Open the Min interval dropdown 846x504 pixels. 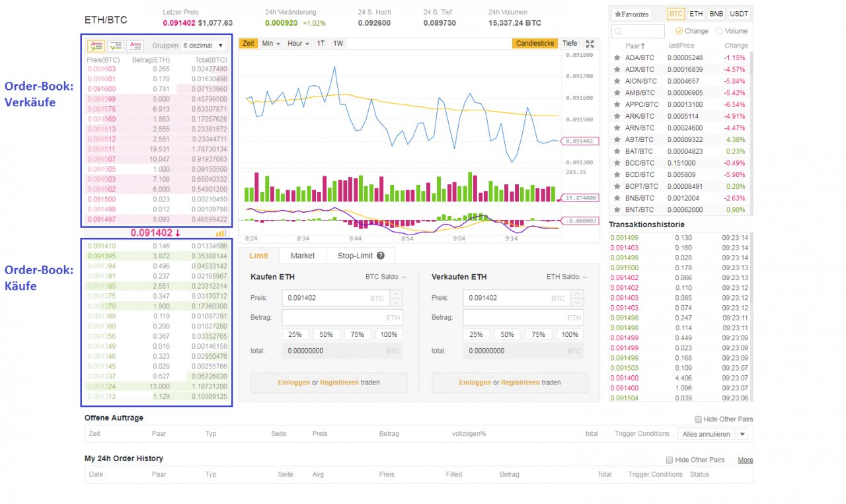point(271,44)
